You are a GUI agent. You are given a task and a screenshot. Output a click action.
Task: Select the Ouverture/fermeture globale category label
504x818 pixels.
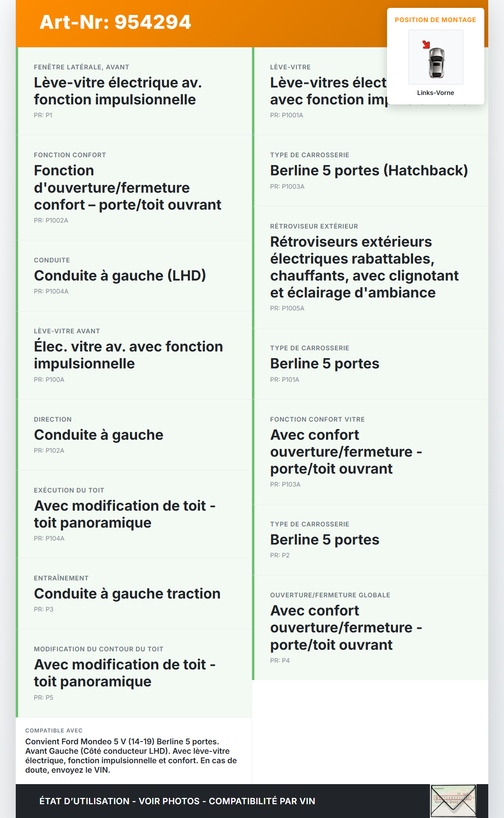pos(330,595)
